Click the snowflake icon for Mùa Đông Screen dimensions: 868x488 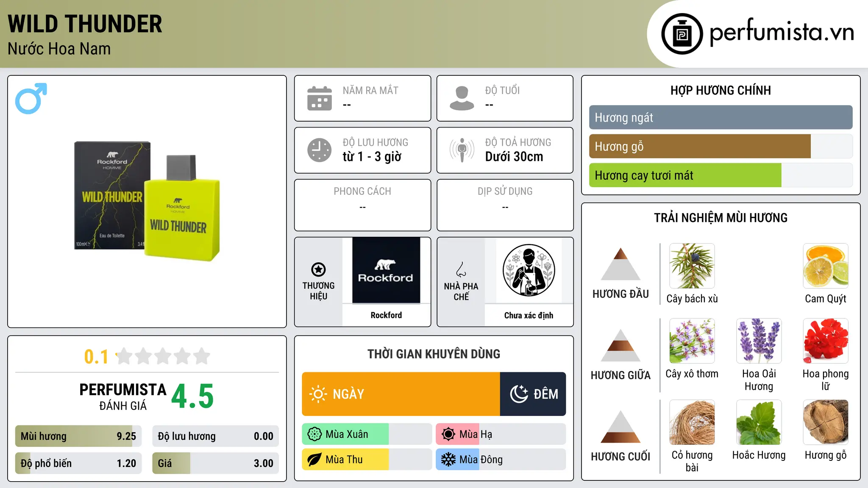[448, 460]
